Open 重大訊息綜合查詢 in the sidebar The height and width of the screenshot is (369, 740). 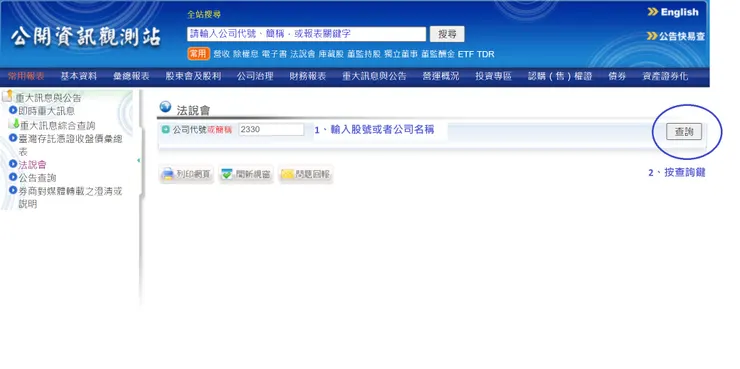pyautogui.click(x=57, y=126)
